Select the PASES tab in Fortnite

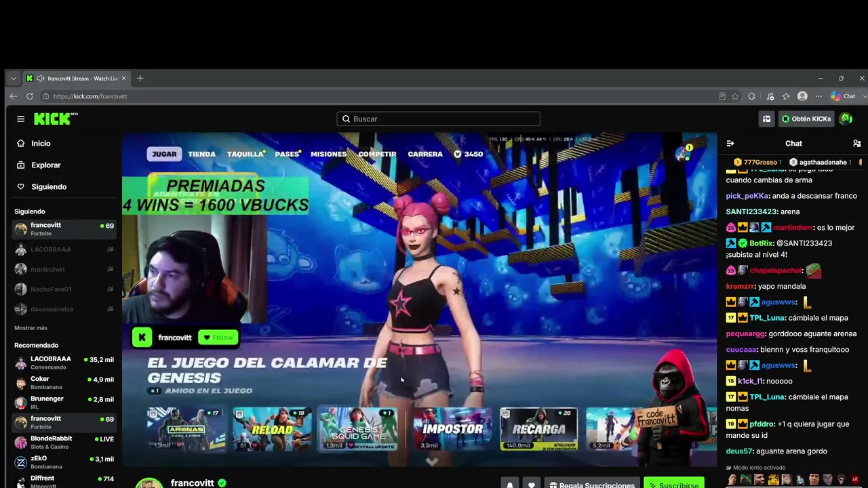(288, 154)
